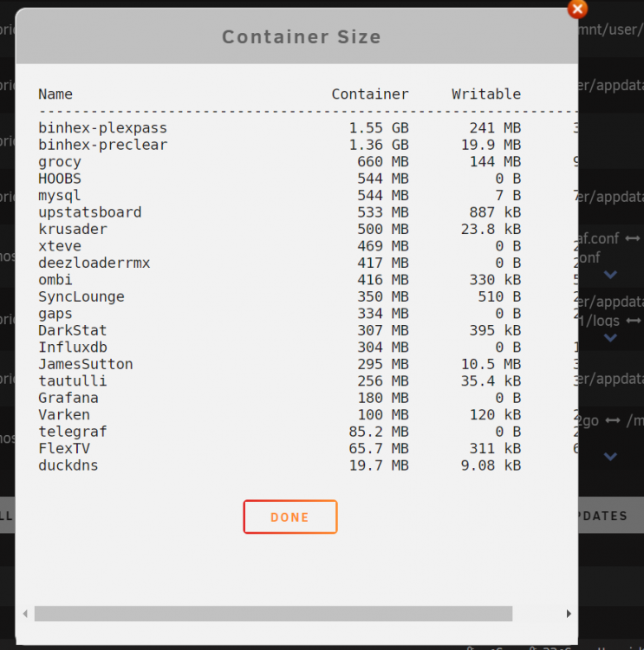
Task: Expand the chevron below the logs path
Action: (x=610, y=338)
